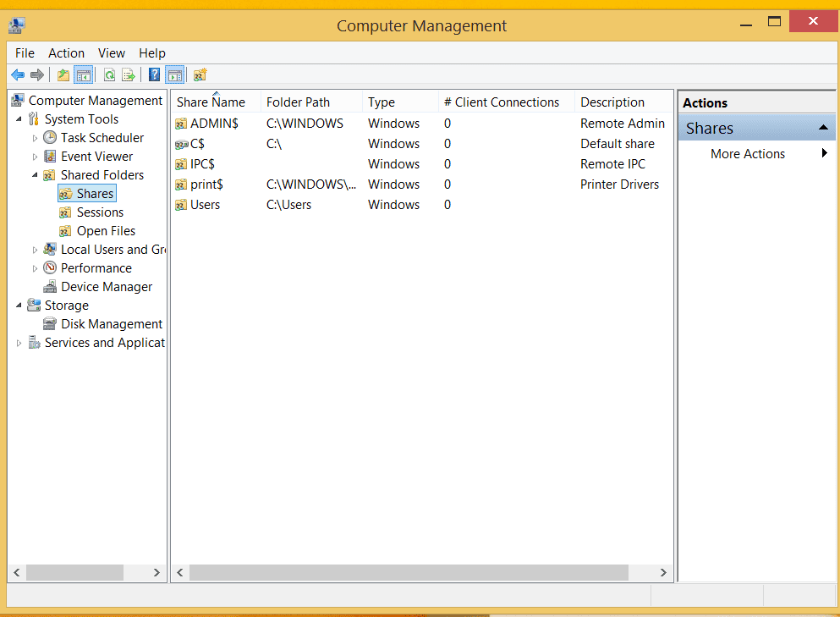Expand the Local Users and Groups node
The image size is (840, 617).
pyautogui.click(x=35, y=250)
